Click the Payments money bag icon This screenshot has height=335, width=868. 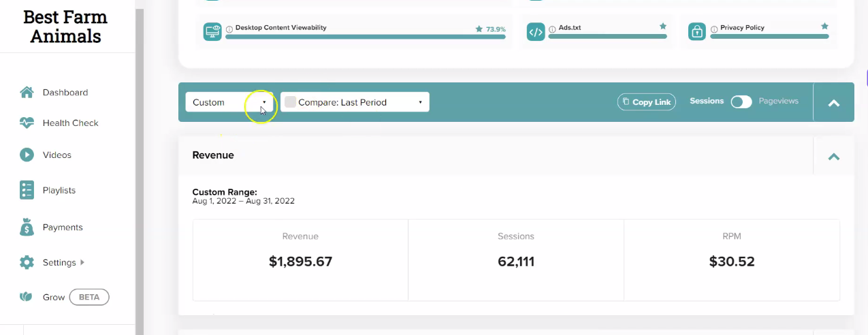27,227
